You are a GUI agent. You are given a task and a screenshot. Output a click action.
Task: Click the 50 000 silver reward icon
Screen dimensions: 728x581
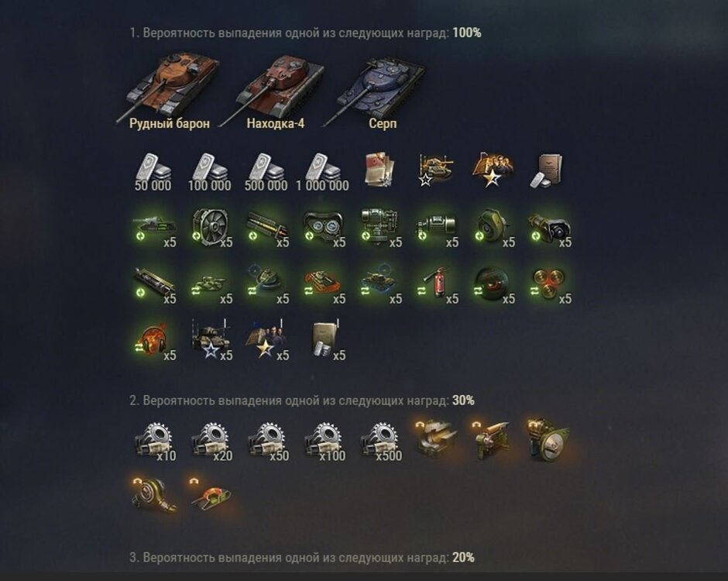[153, 171]
